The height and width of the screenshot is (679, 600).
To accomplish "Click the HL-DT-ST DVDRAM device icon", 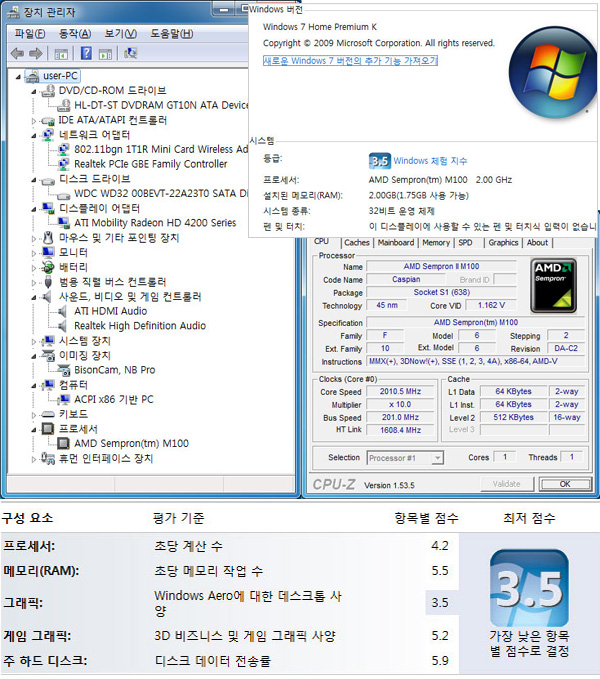I will click(x=64, y=105).
